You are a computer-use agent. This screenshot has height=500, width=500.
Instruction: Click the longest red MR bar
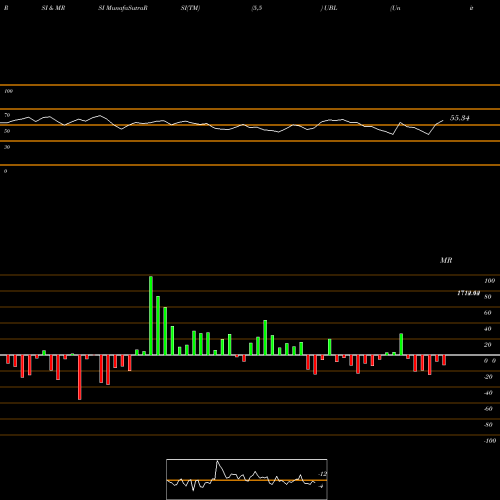(x=80, y=377)
